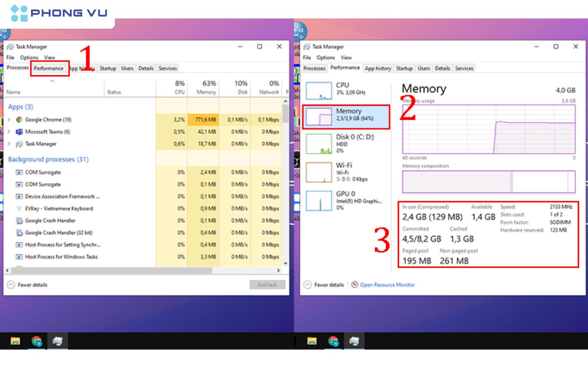Screen dimensions: 588x368
Task: Switch to Performance tab in left window
Action: (x=49, y=68)
